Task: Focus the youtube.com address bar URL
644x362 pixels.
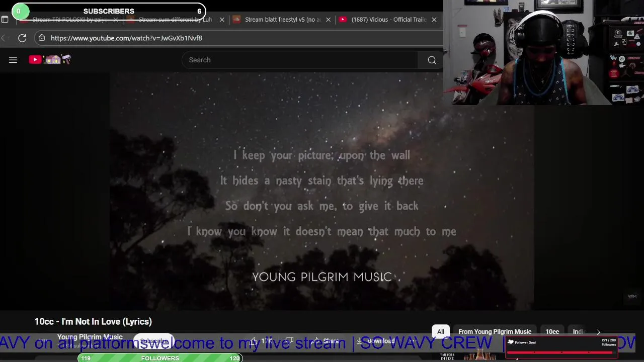Action: pos(126,38)
